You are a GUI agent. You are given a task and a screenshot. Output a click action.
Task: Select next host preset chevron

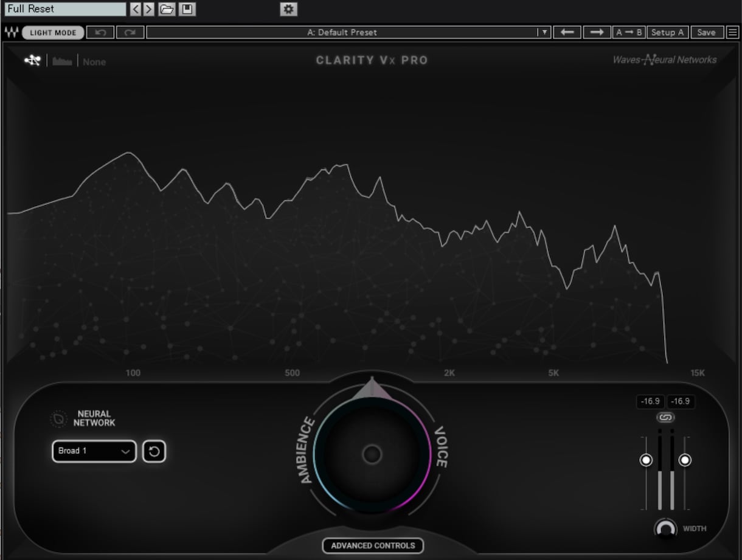[148, 9]
